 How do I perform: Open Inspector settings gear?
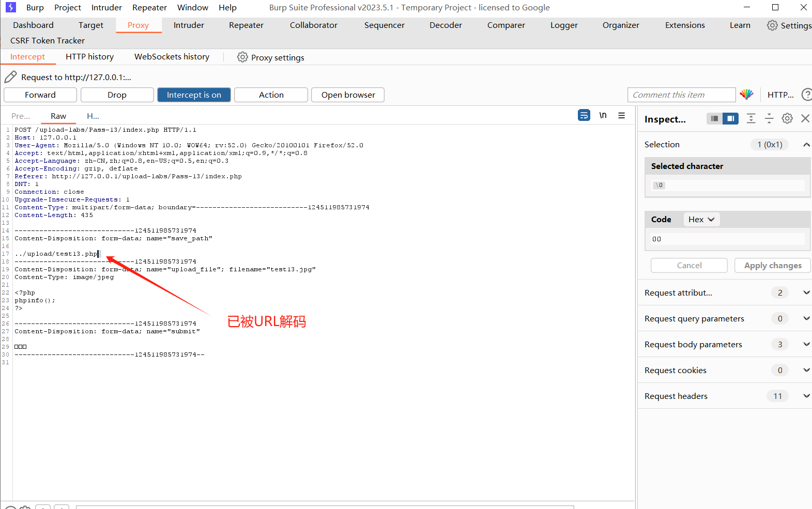tap(787, 118)
